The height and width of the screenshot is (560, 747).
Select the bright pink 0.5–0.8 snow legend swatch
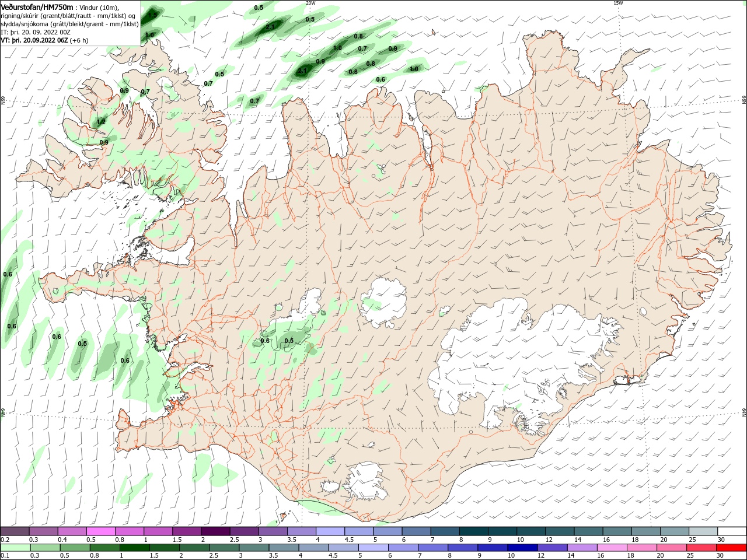pyautogui.click(x=100, y=531)
